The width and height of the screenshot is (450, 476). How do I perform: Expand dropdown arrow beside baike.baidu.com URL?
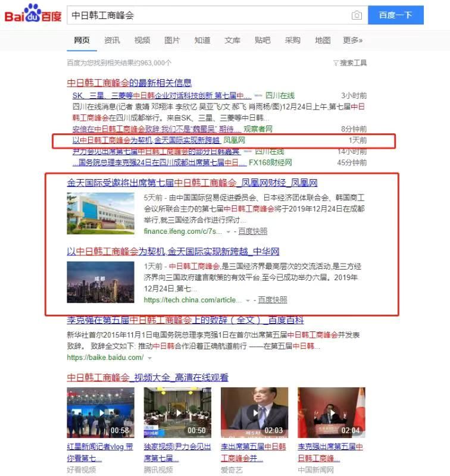[x=149, y=358]
